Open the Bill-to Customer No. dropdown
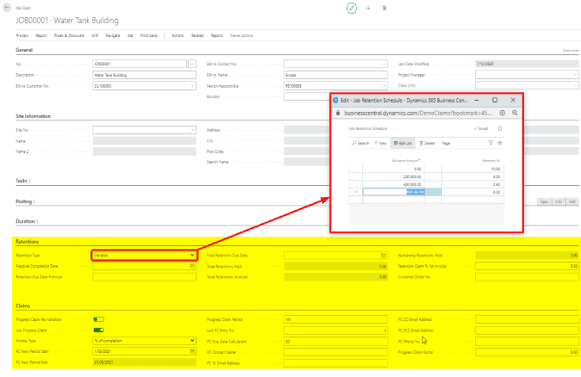This screenshot has width=581, height=377. point(192,86)
